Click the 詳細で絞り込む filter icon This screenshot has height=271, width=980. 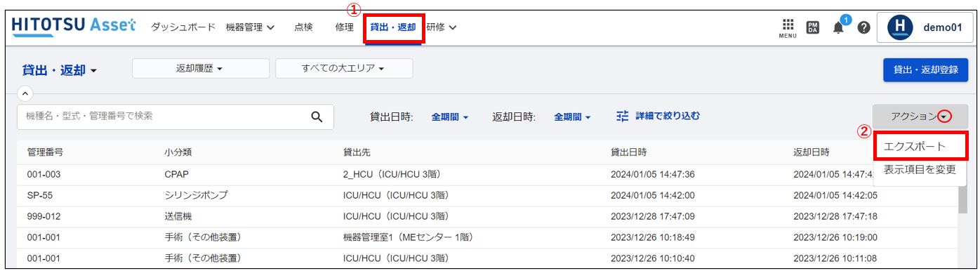623,116
